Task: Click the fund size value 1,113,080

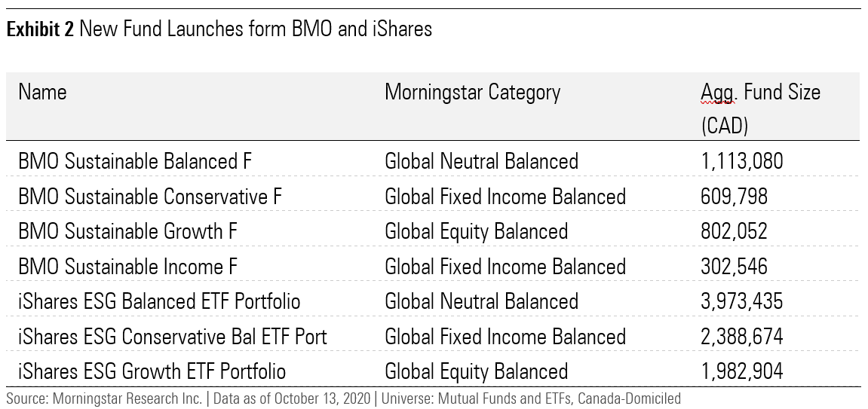Action: 741,161
